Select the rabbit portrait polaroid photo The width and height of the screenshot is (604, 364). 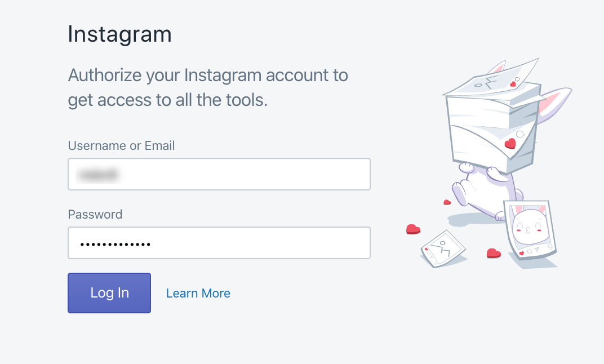click(x=530, y=229)
